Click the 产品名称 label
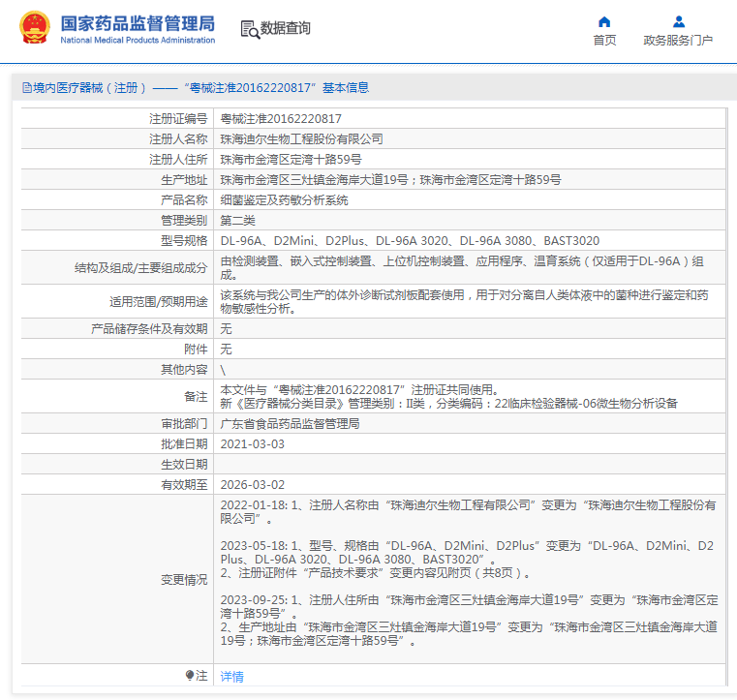The width and height of the screenshot is (737, 700). click(184, 200)
